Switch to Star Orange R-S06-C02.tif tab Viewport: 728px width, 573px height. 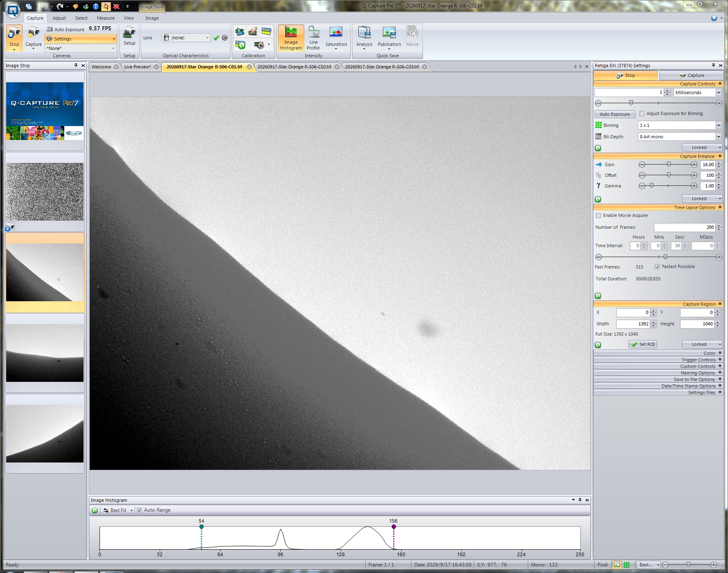tap(294, 67)
